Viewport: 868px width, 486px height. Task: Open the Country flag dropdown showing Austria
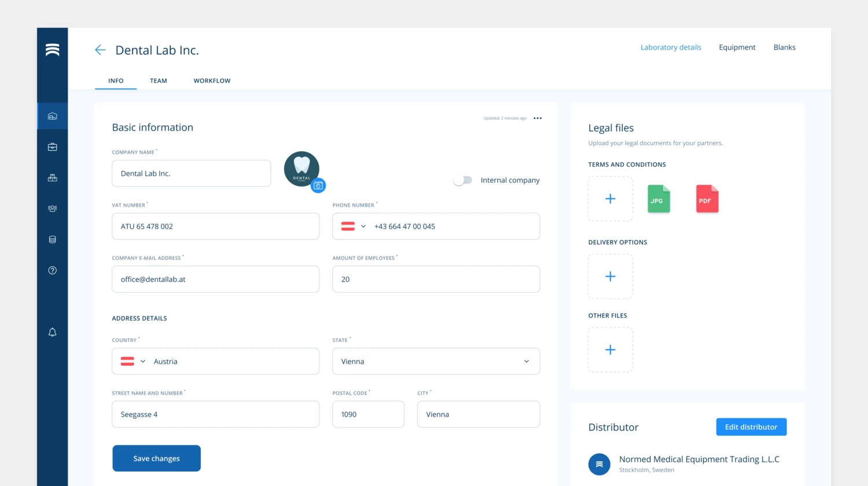pyautogui.click(x=134, y=362)
